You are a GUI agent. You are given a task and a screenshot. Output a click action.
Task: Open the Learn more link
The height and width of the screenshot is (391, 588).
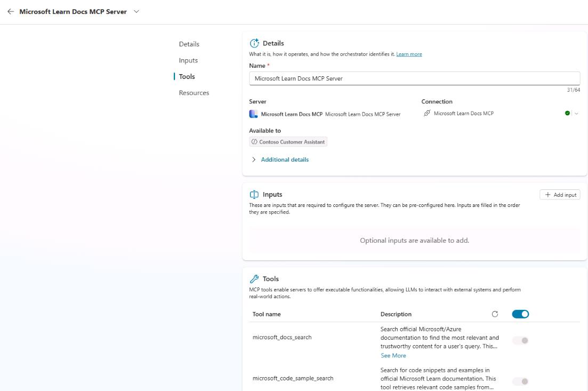tap(409, 54)
